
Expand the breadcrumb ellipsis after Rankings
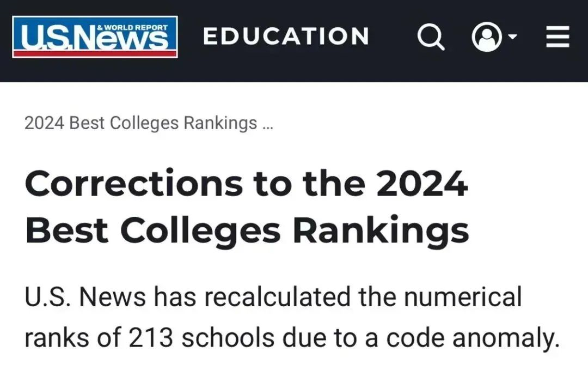267,124
